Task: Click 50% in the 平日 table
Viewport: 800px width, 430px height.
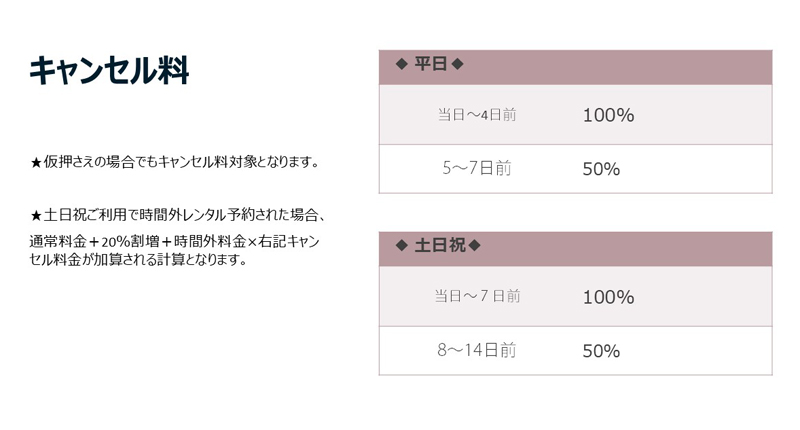Action: coord(601,169)
